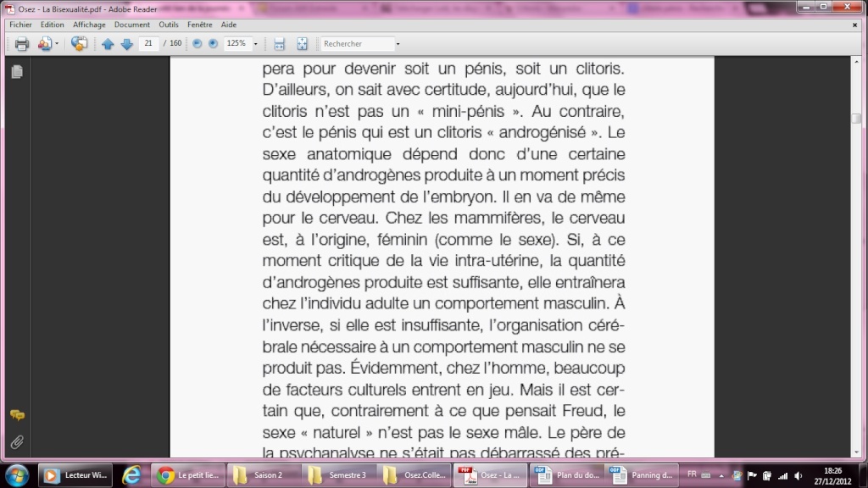Go to next page with down arrow
The image size is (868, 488).
click(x=127, y=44)
